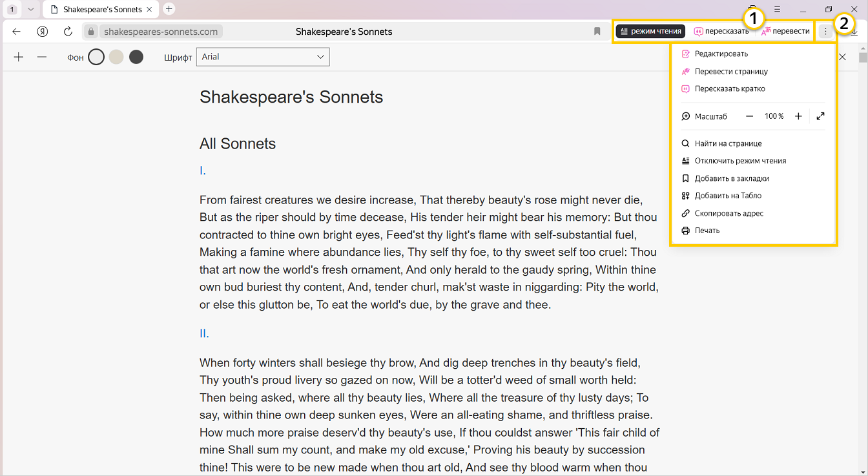This screenshot has height=476, width=868.
Task: Click the shakespeares-sonnets.com address field
Action: (161, 32)
